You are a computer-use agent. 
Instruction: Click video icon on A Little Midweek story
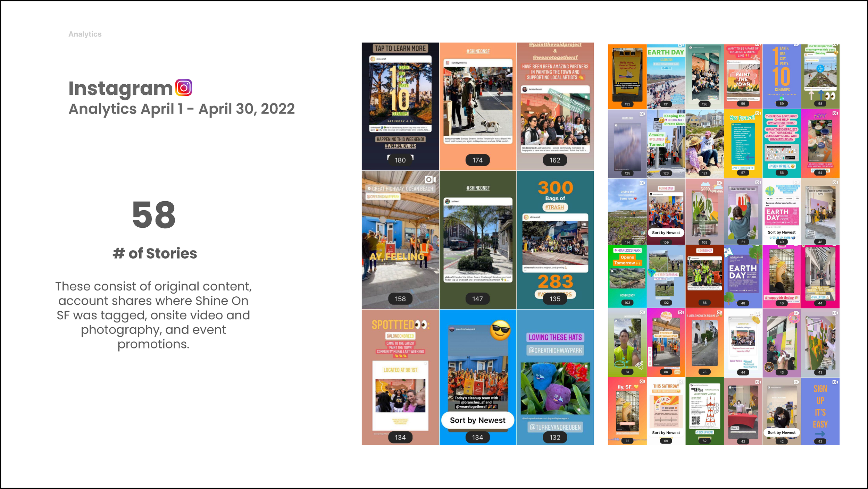point(719,313)
